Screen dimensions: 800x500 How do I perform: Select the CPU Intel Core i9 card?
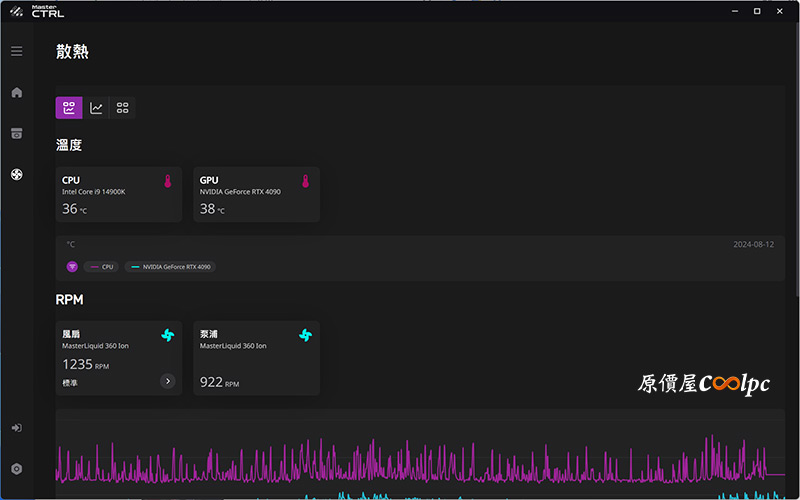(x=119, y=194)
